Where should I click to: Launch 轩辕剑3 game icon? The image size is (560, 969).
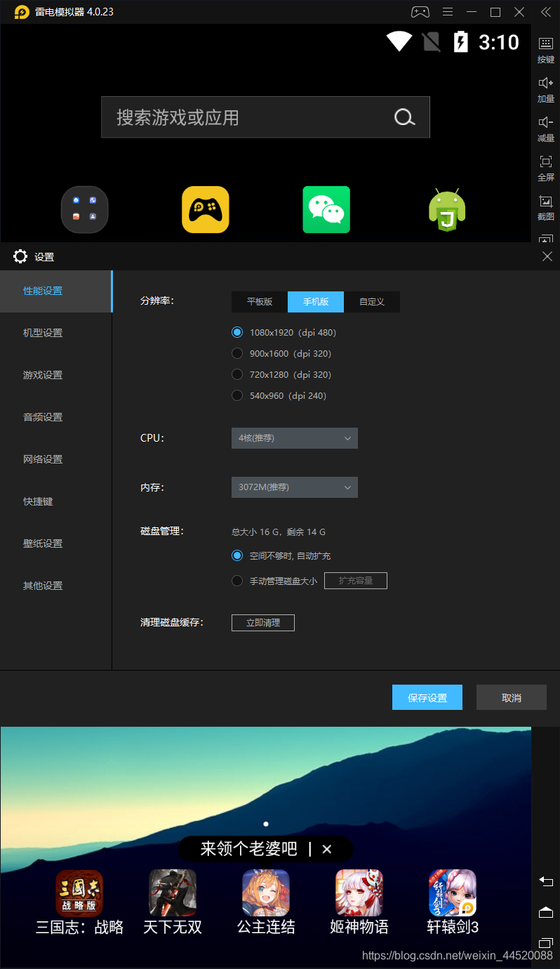tap(453, 892)
